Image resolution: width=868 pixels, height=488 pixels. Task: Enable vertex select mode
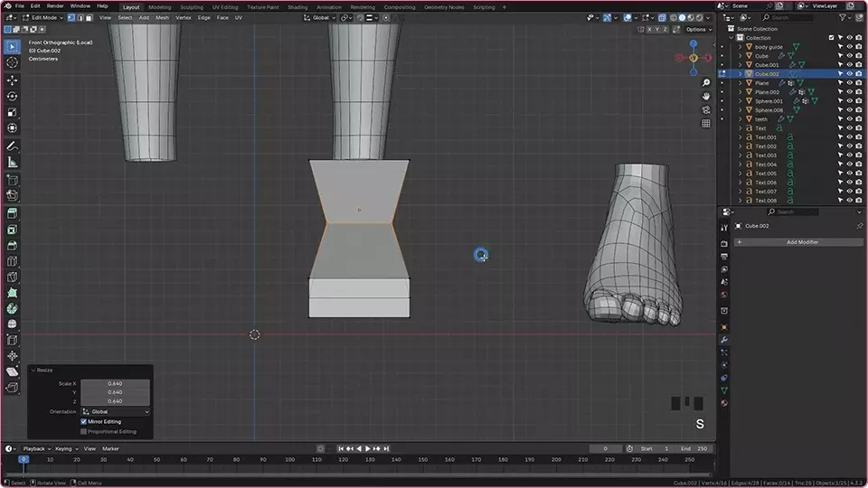pyautogui.click(x=71, y=18)
